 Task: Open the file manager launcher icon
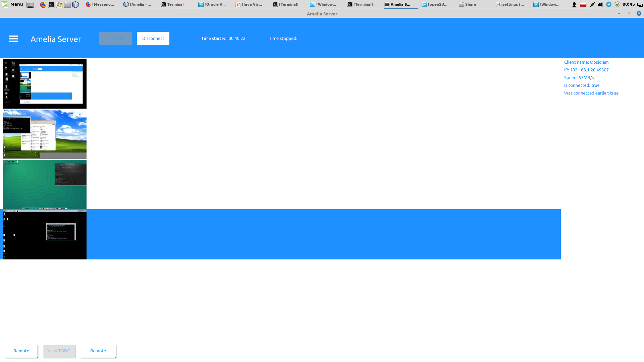coord(67,5)
